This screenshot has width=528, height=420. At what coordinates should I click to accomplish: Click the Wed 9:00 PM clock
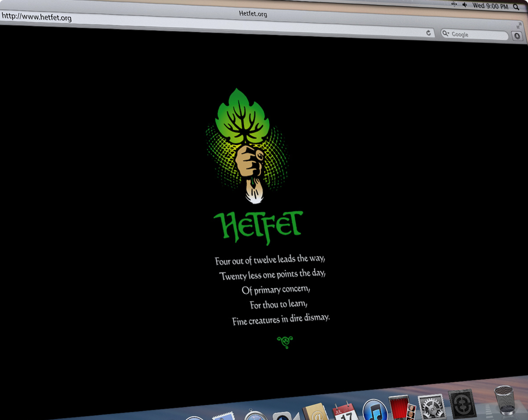(490, 6)
